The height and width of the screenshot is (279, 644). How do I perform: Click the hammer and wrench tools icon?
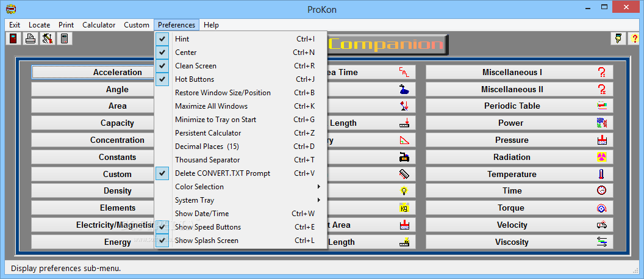click(47, 38)
